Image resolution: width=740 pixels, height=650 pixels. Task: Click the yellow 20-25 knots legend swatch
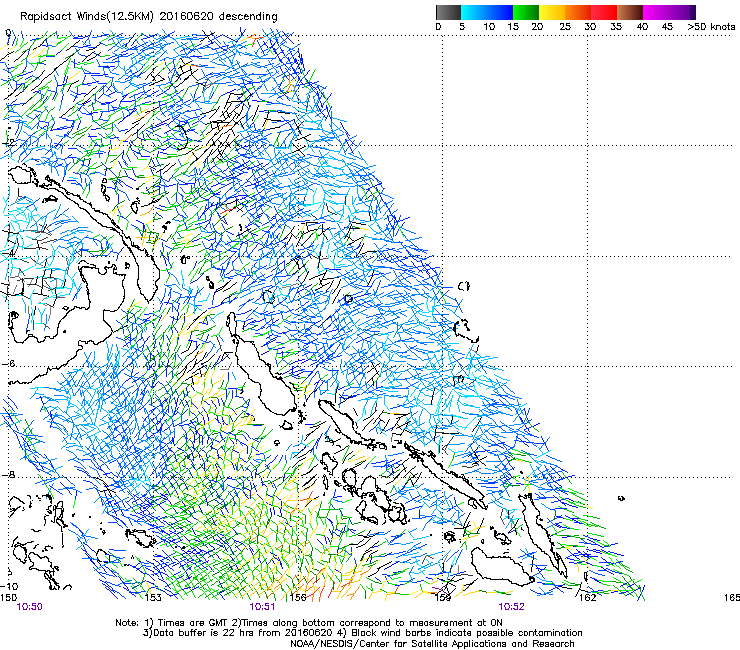tap(552, 12)
